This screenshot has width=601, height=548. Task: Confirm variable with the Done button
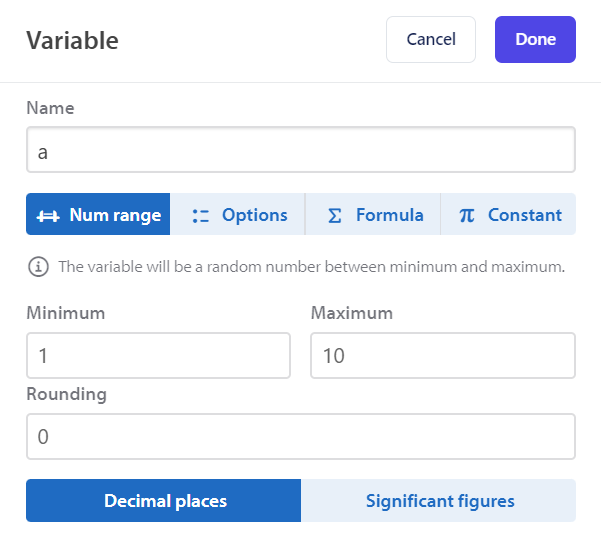[535, 39]
